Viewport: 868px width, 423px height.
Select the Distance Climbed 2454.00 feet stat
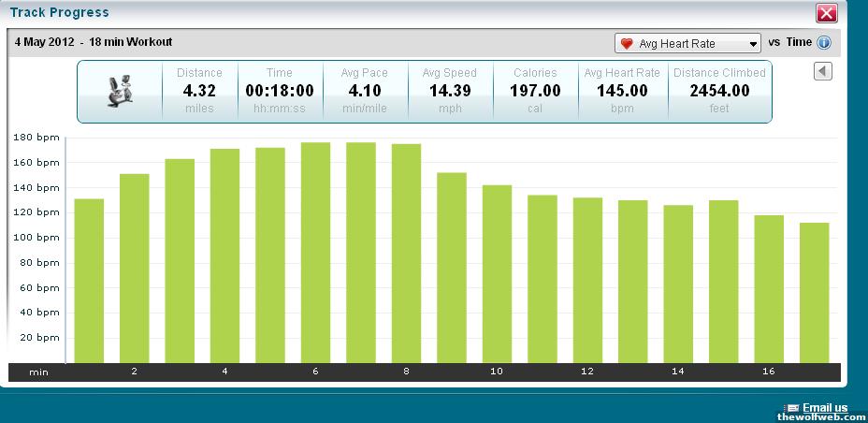tap(719, 91)
